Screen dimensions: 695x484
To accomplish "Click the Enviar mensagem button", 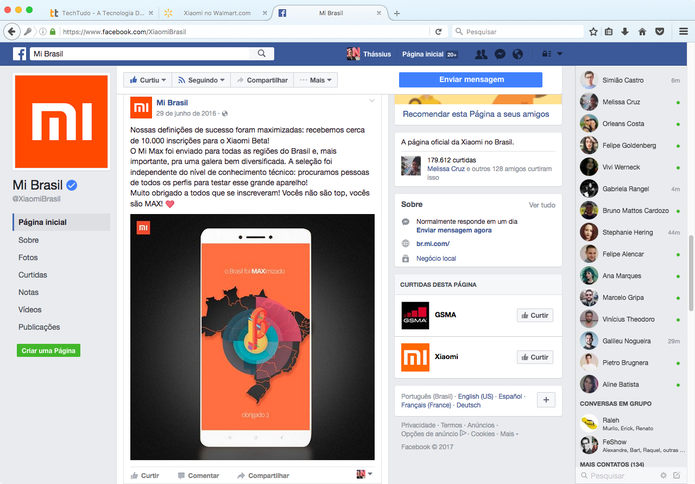I will tap(471, 80).
